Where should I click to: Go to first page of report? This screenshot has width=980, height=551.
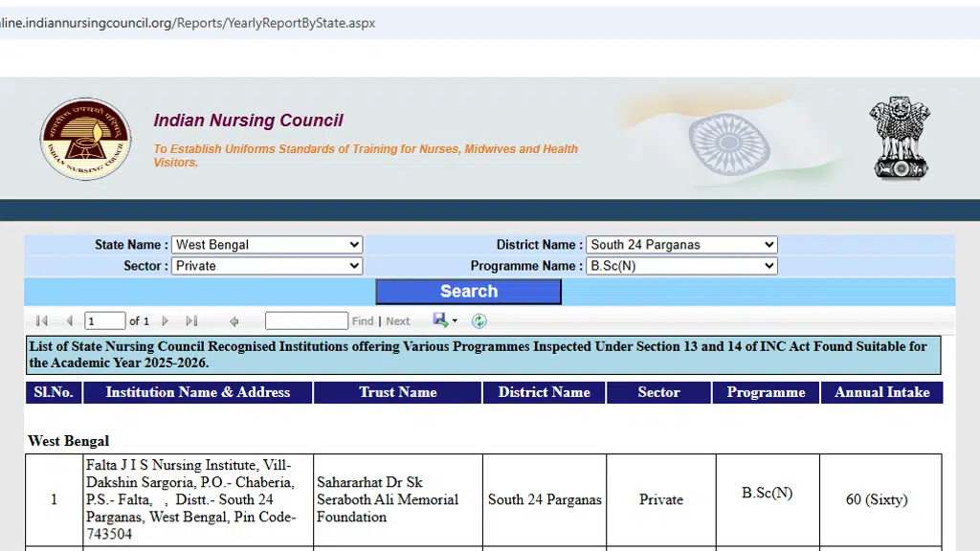(x=42, y=321)
